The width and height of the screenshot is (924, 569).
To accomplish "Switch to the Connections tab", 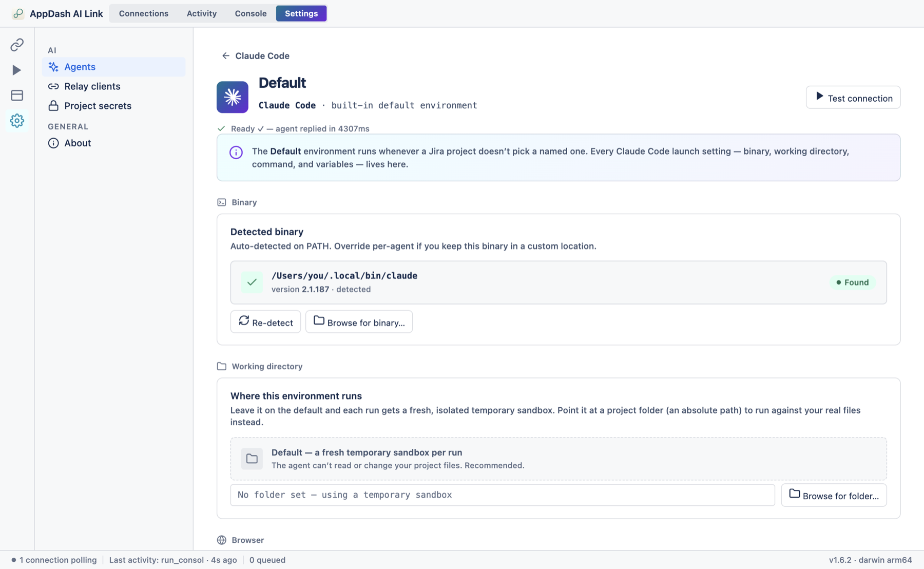I will 144,13.
